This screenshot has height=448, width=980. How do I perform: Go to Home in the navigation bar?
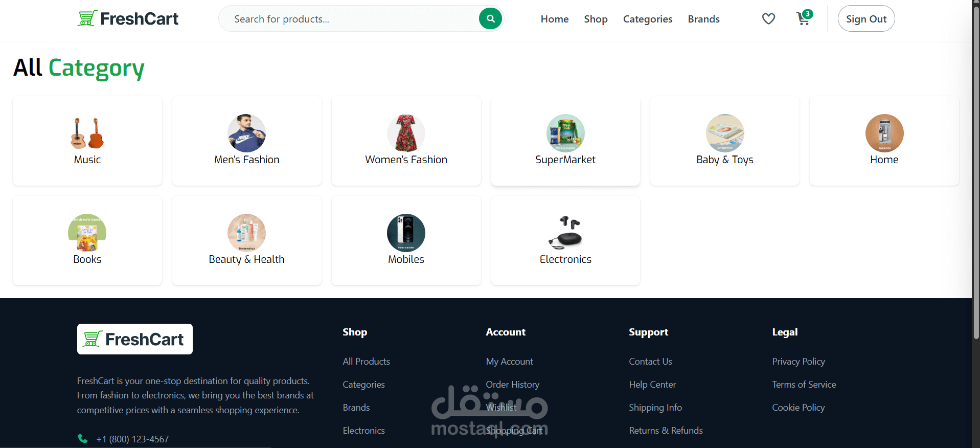(555, 19)
